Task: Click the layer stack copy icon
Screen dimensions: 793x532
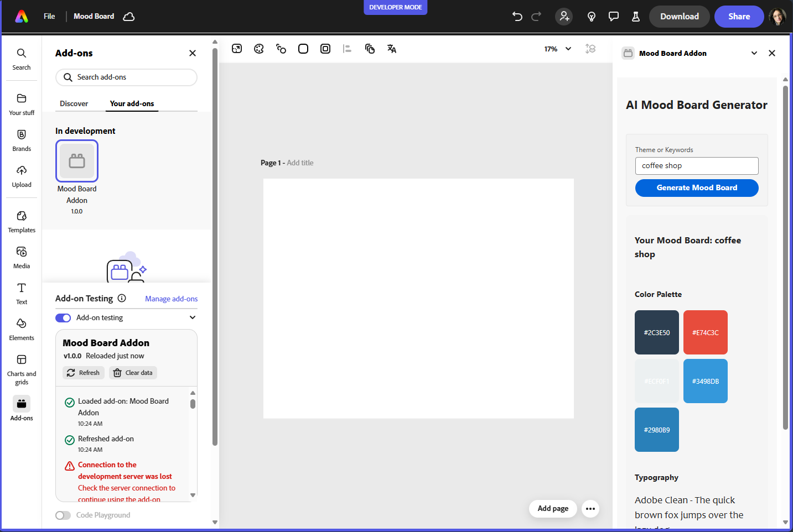Action: [370, 49]
